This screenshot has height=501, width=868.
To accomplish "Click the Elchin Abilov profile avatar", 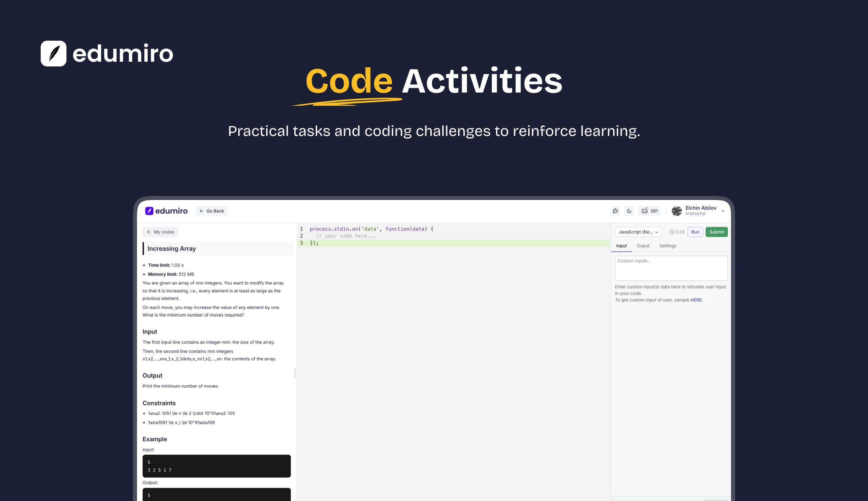I will click(676, 211).
